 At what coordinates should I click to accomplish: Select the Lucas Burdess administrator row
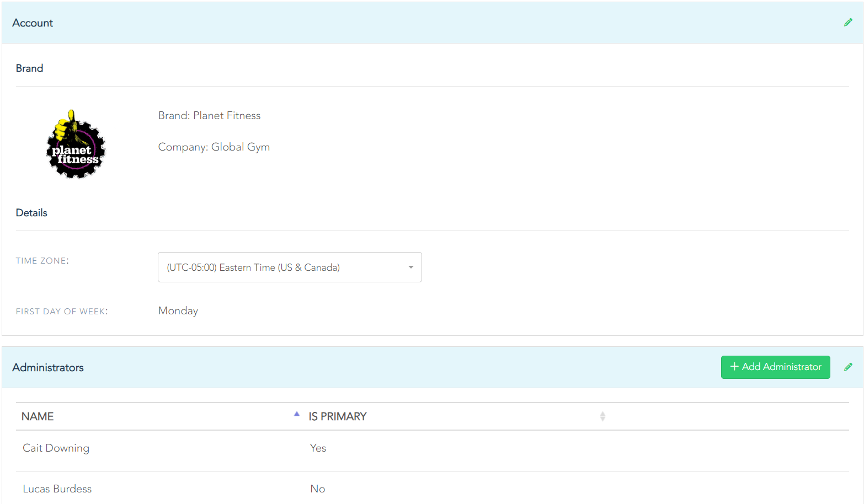[x=432, y=489]
